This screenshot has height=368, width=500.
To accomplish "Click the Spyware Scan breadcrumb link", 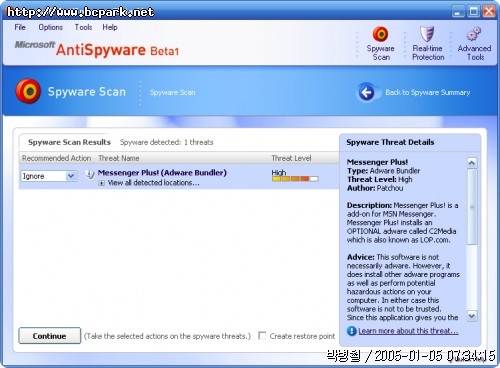I will [172, 92].
